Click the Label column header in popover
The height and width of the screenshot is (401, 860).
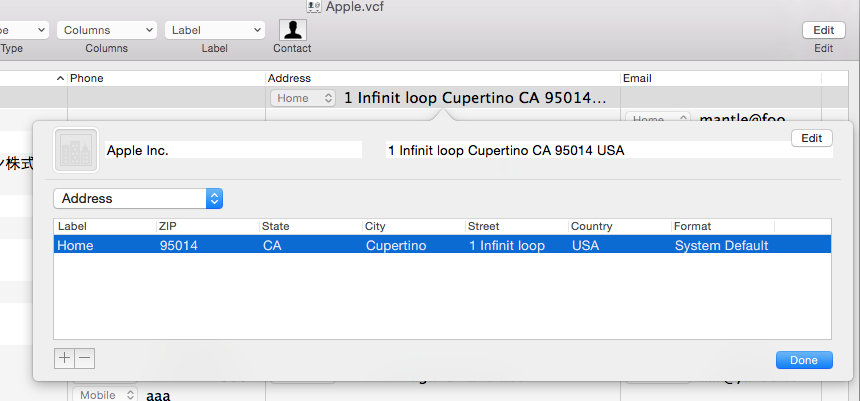[105, 226]
